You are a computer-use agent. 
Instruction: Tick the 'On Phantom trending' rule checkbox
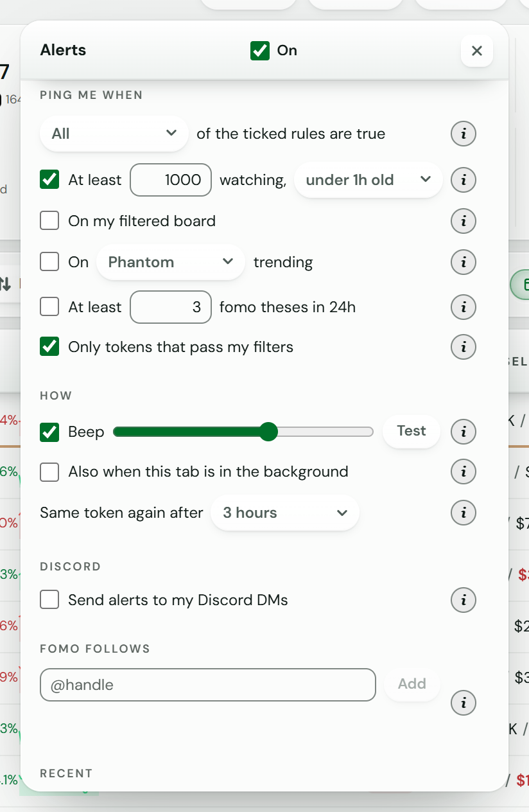pyautogui.click(x=49, y=262)
